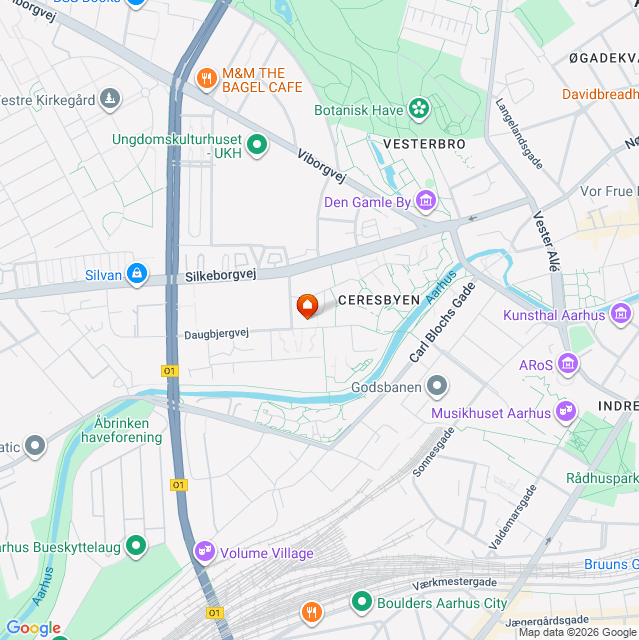Image resolution: width=639 pixels, height=640 pixels.
Task: Select the Botanisk Have park marker
Action: pos(419,109)
